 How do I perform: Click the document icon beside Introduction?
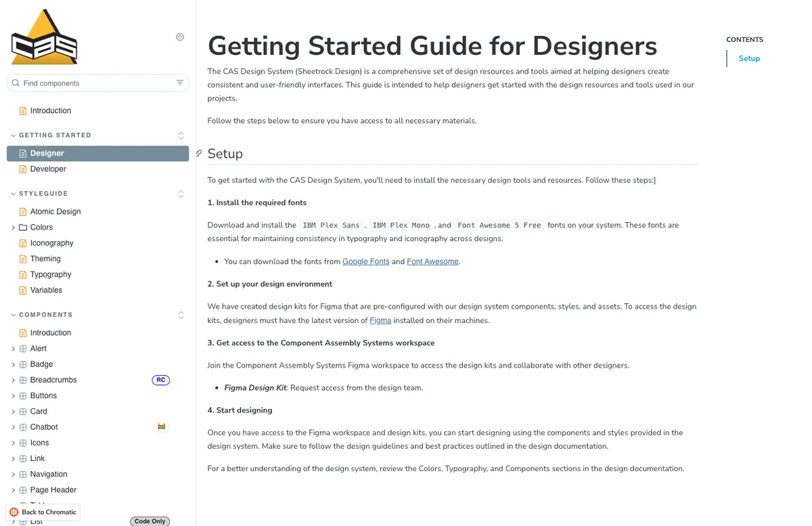[23, 110]
